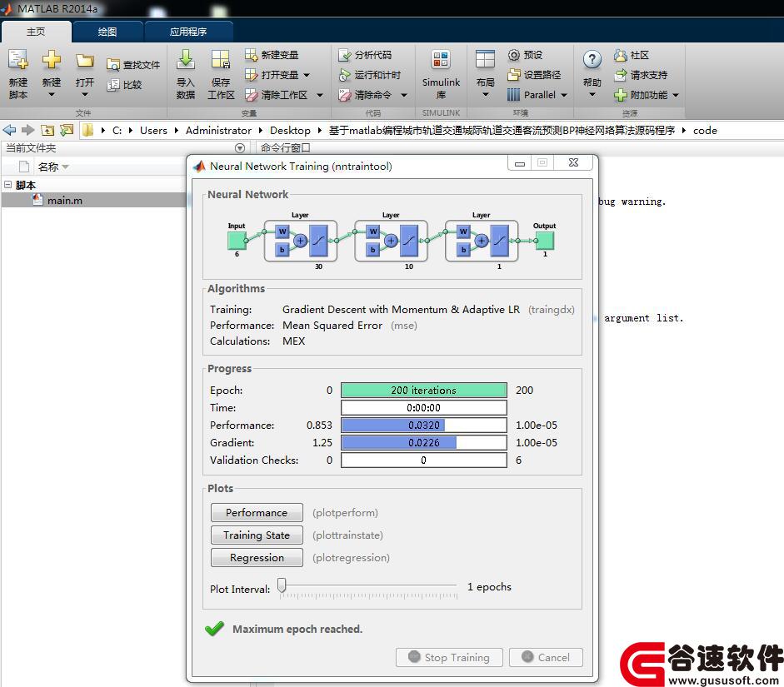Open the yellow-plus 新建 menu icon
The height and width of the screenshot is (687, 784).
(51, 60)
